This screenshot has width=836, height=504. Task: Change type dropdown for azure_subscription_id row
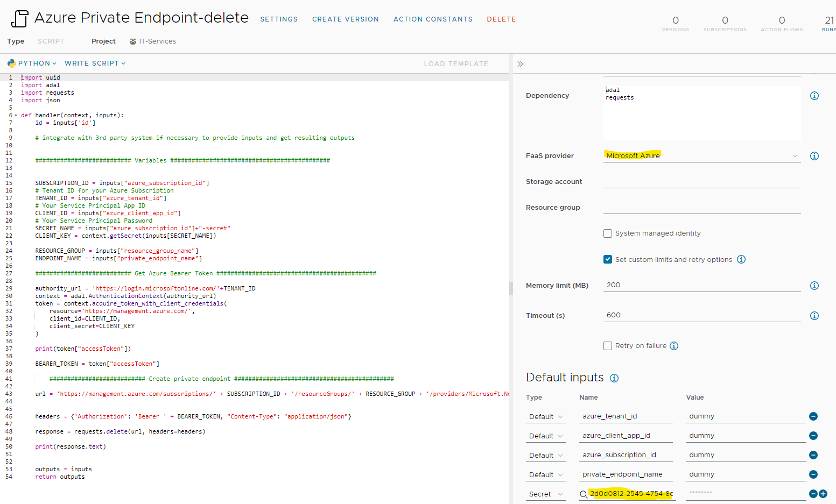click(546, 456)
